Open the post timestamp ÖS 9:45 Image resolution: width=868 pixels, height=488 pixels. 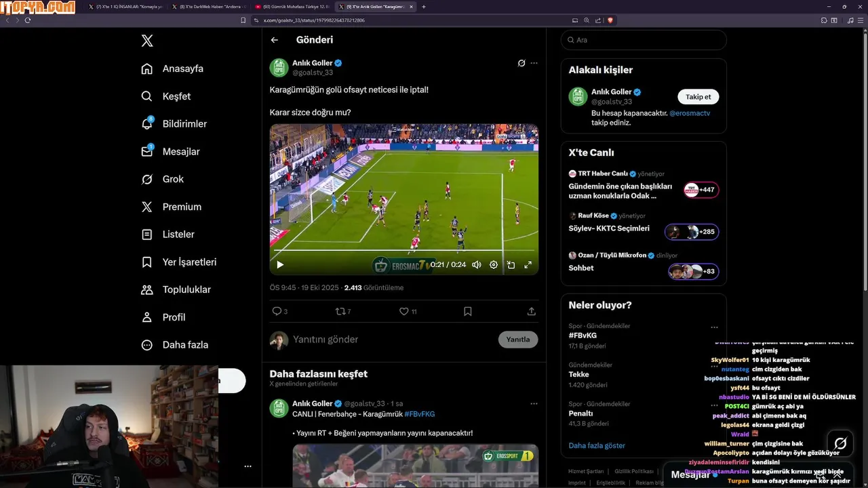click(x=304, y=288)
